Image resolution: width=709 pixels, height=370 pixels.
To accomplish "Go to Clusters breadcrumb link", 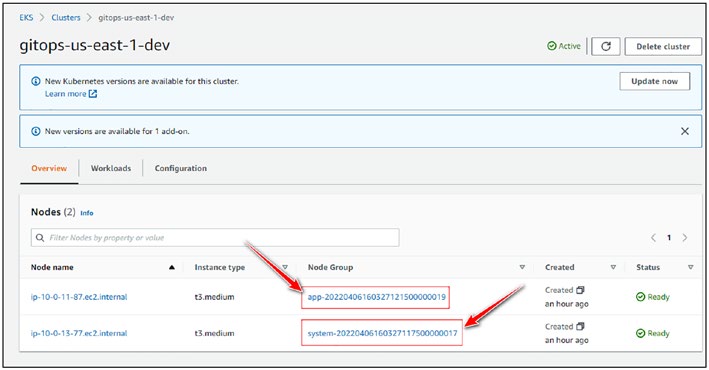I will pyautogui.click(x=66, y=18).
